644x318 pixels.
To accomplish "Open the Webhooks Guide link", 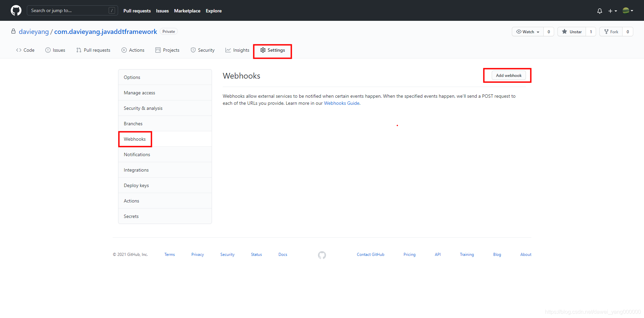I will [341, 103].
